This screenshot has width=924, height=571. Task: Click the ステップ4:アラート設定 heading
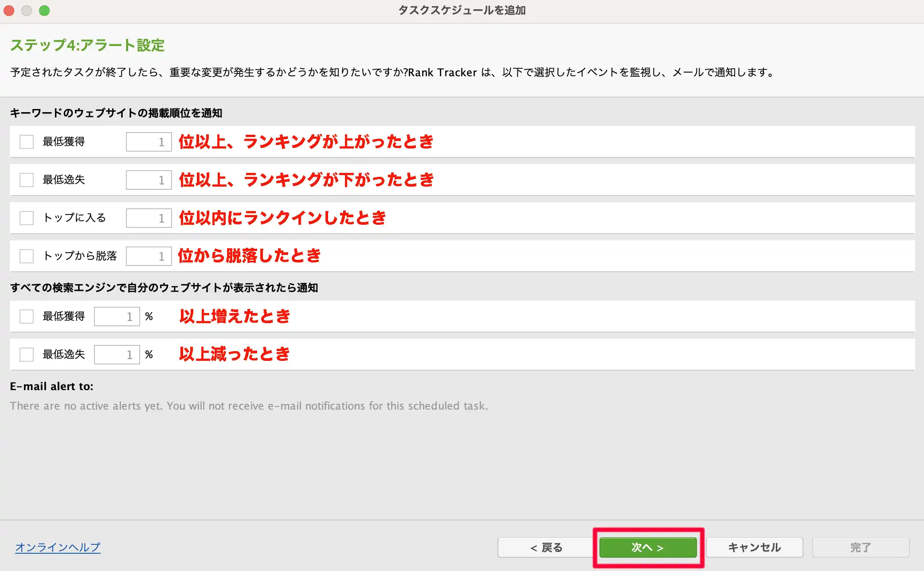click(87, 45)
